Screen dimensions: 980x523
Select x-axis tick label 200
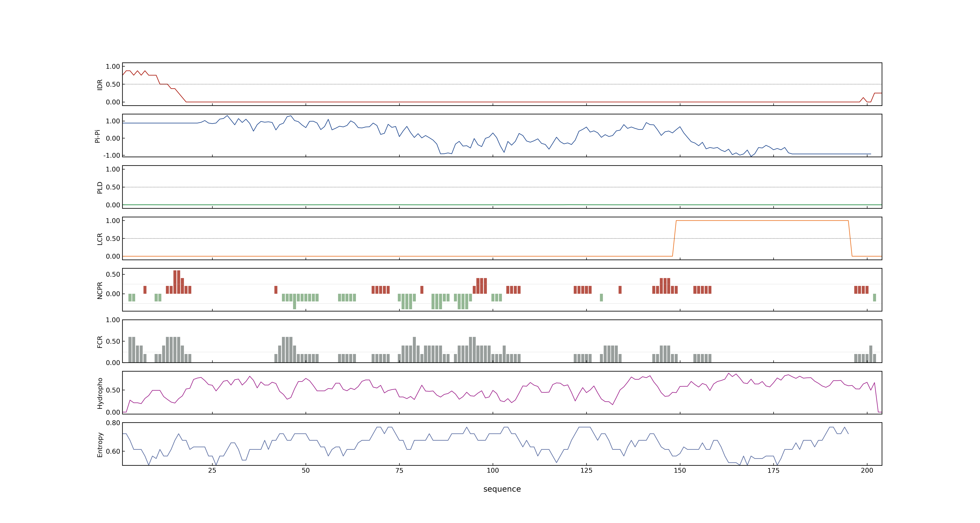pyautogui.click(x=867, y=470)
